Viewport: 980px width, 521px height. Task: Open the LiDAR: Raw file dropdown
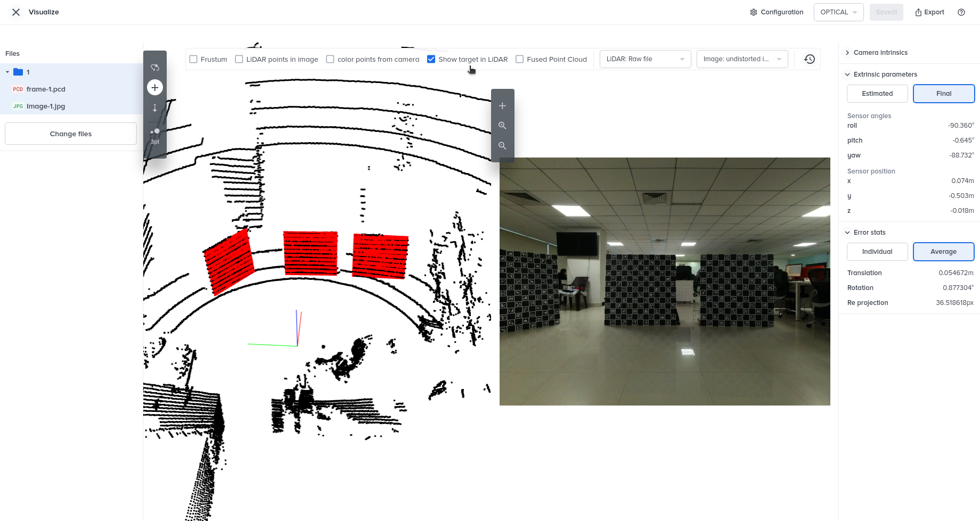point(645,59)
